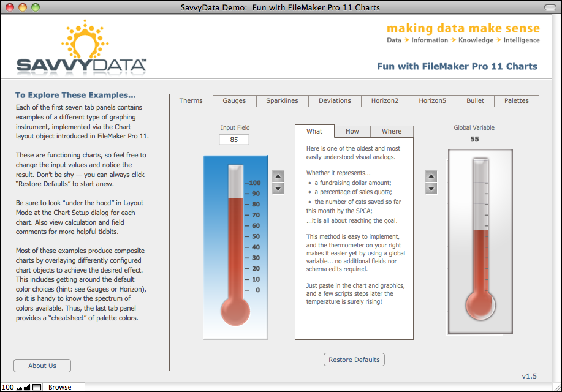This screenshot has width=562, height=392.
Task: Click the Restore Defaults button
Action: (354, 360)
